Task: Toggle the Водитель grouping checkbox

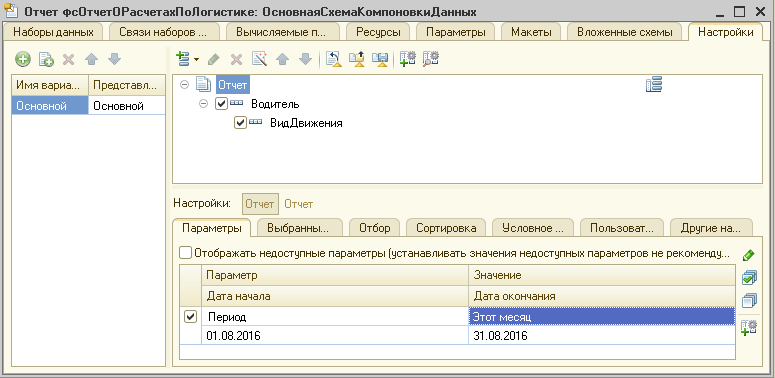Action: (x=222, y=104)
